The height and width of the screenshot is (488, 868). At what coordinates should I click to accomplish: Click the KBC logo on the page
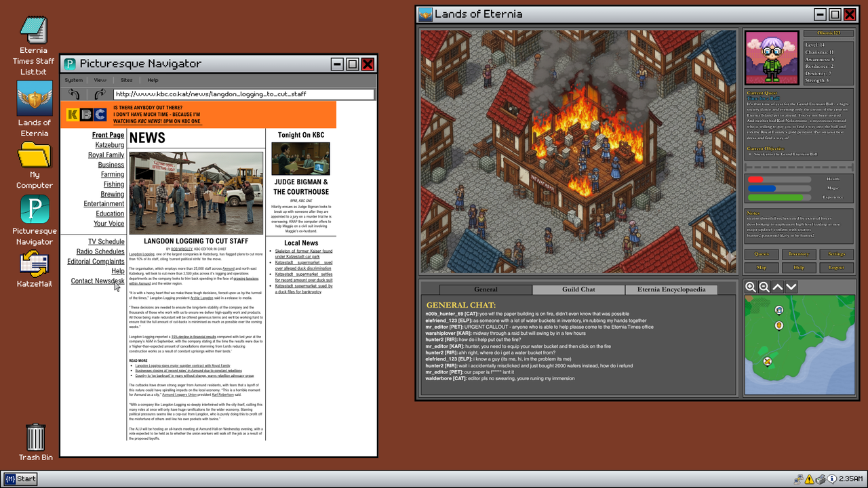[86, 115]
